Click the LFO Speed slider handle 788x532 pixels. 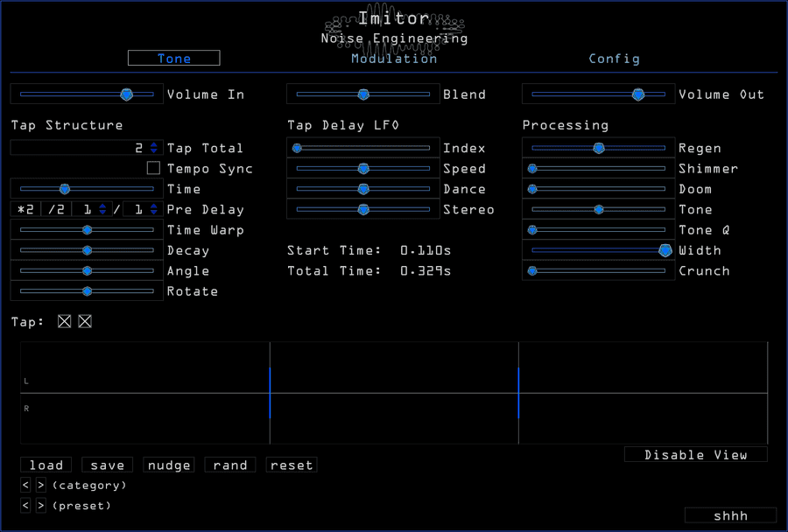[x=363, y=168]
